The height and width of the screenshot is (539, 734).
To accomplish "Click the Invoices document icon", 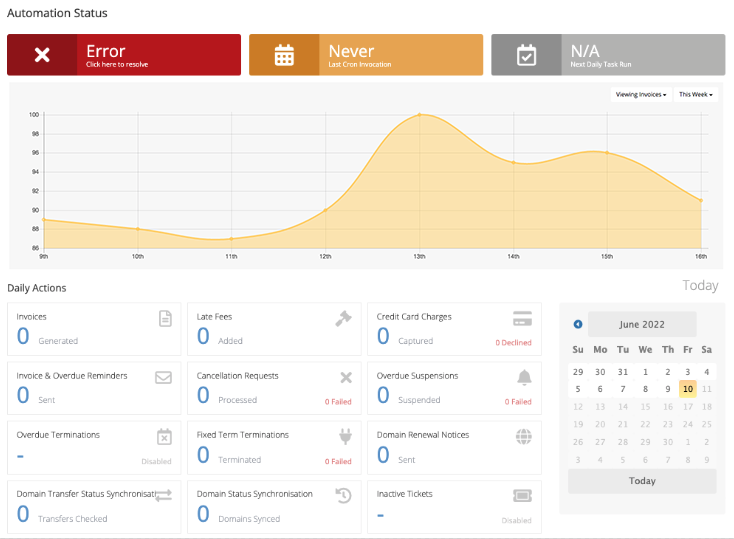I will coord(165,318).
